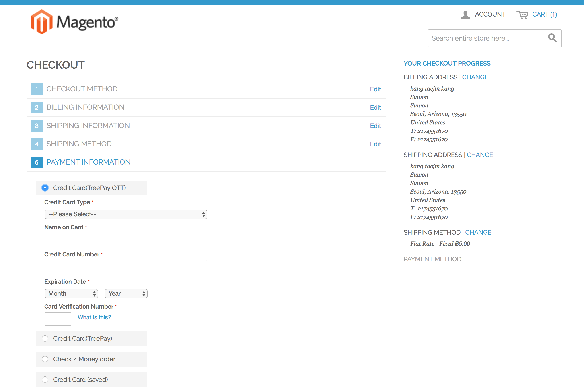The image size is (584, 392).
Task: Click the PAYMENT METHOD progress heading
Action: point(432,259)
